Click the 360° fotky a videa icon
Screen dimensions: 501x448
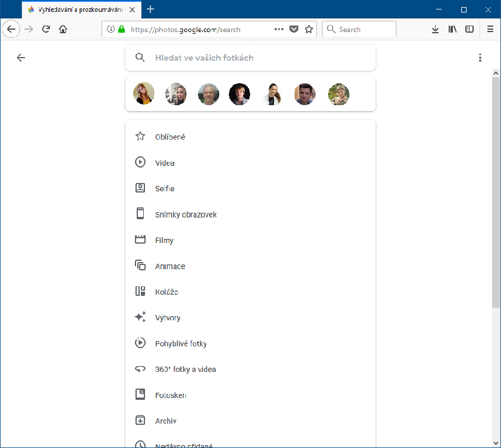pos(140,369)
